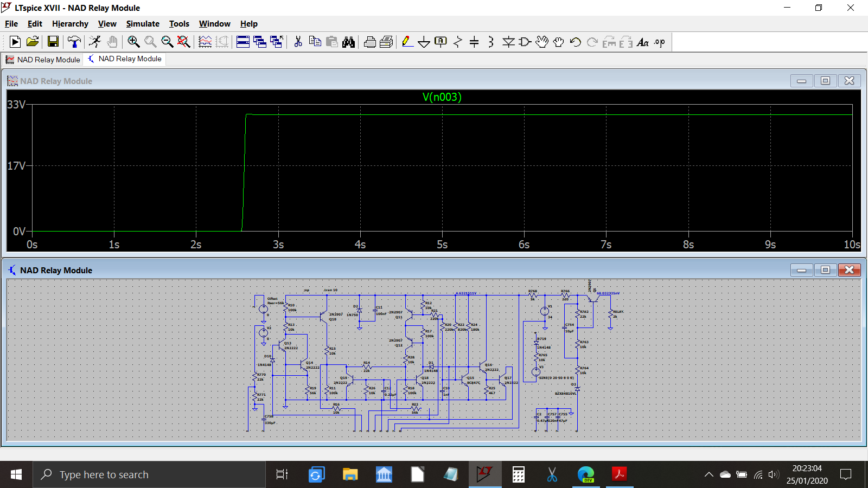Open File Explorer from the taskbar
Image resolution: width=868 pixels, height=488 pixels.
click(x=350, y=474)
